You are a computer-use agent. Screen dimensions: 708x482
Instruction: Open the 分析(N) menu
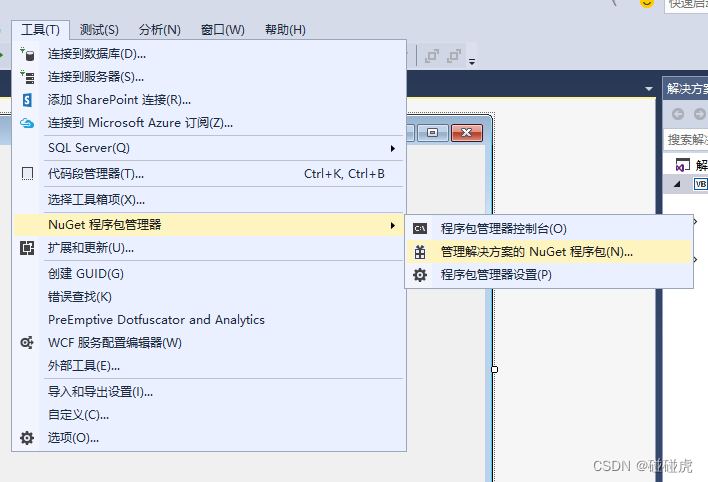click(x=159, y=30)
